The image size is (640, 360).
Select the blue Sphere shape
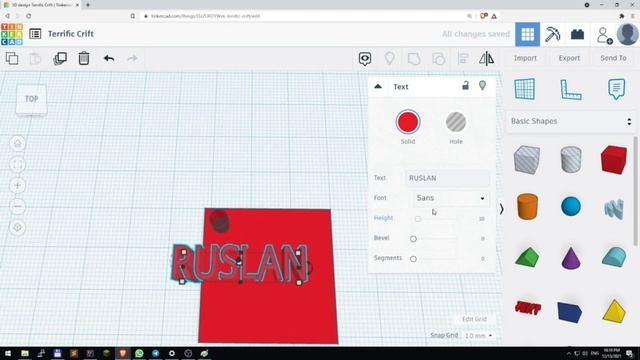[571, 206]
